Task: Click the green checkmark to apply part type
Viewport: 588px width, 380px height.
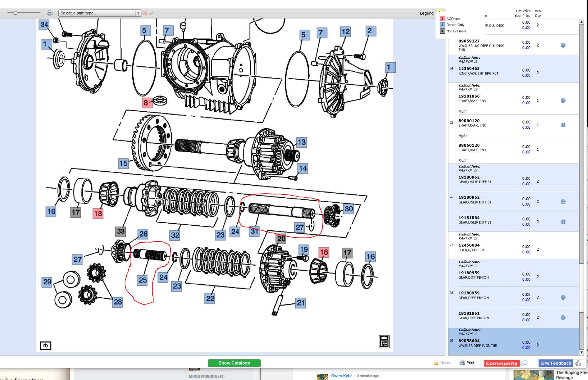Action: [151, 13]
